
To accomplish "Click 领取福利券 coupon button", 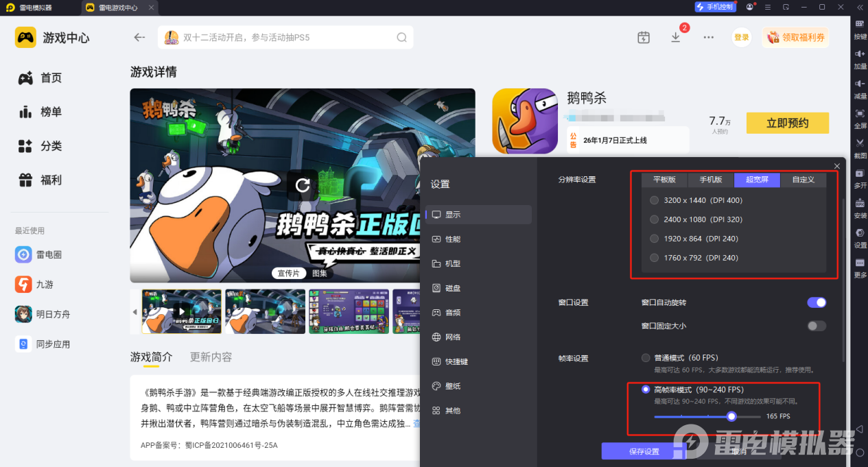I will 795,37.
